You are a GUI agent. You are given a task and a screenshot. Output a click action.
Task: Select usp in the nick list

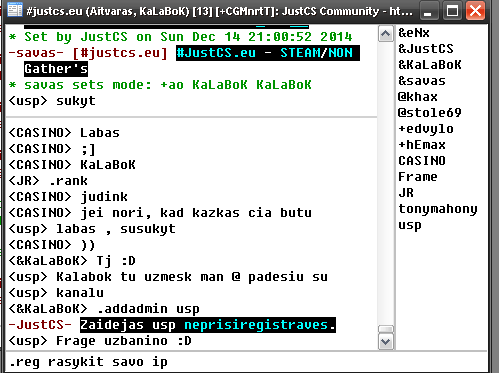[x=410, y=225]
